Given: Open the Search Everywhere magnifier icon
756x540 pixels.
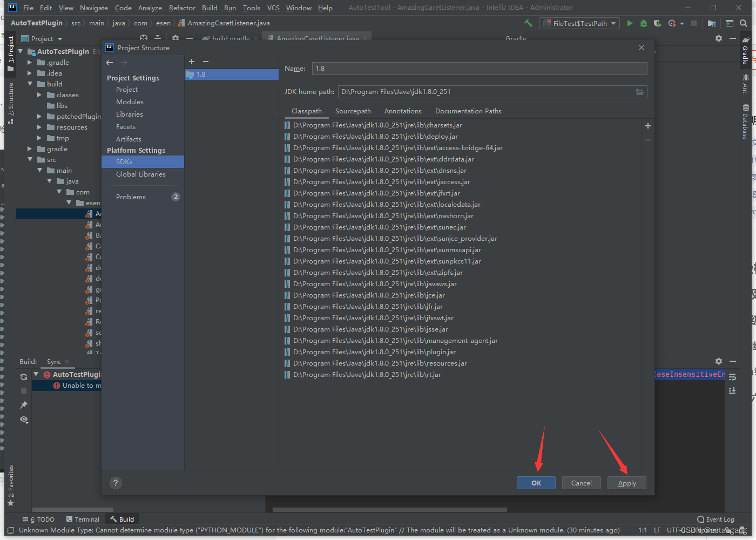Looking at the screenshot, I should [744, 23].
